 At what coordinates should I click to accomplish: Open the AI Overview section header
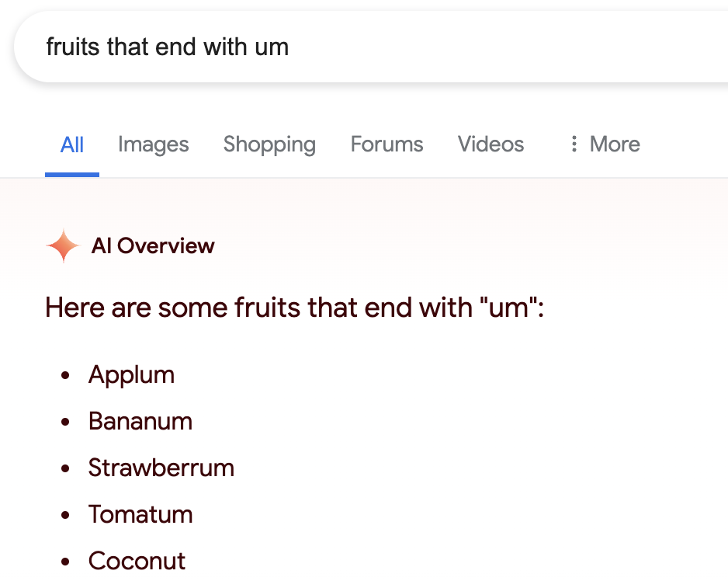pos(153,246)
